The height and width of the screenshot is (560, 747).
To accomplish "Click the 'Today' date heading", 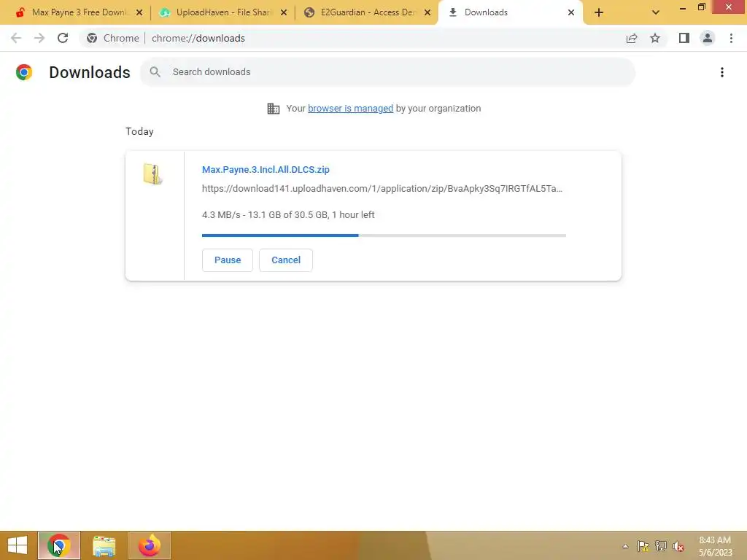I will 139,131.
